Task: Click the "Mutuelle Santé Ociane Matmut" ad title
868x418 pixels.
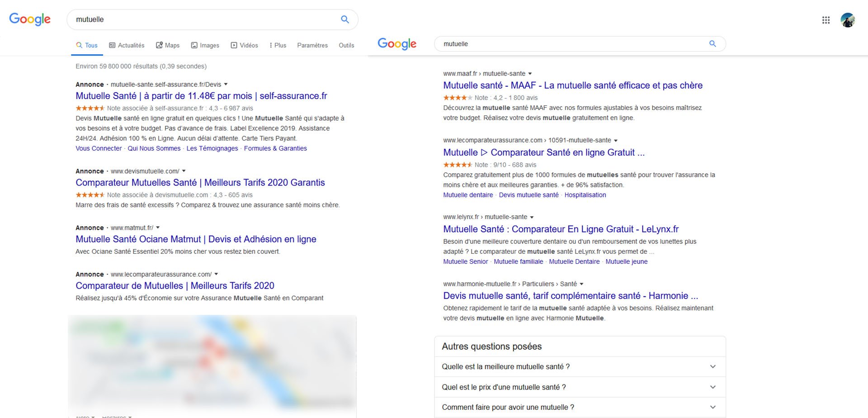Action: 196,239
